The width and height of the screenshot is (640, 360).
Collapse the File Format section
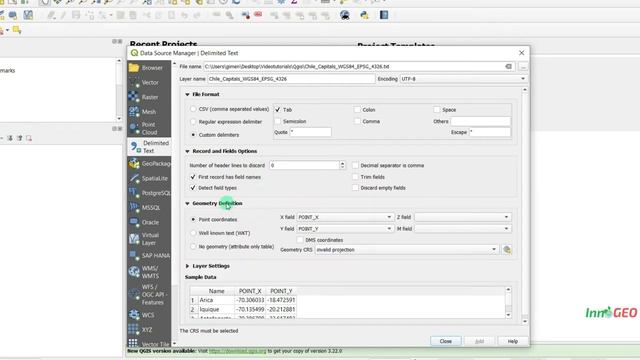click(187, 94)
